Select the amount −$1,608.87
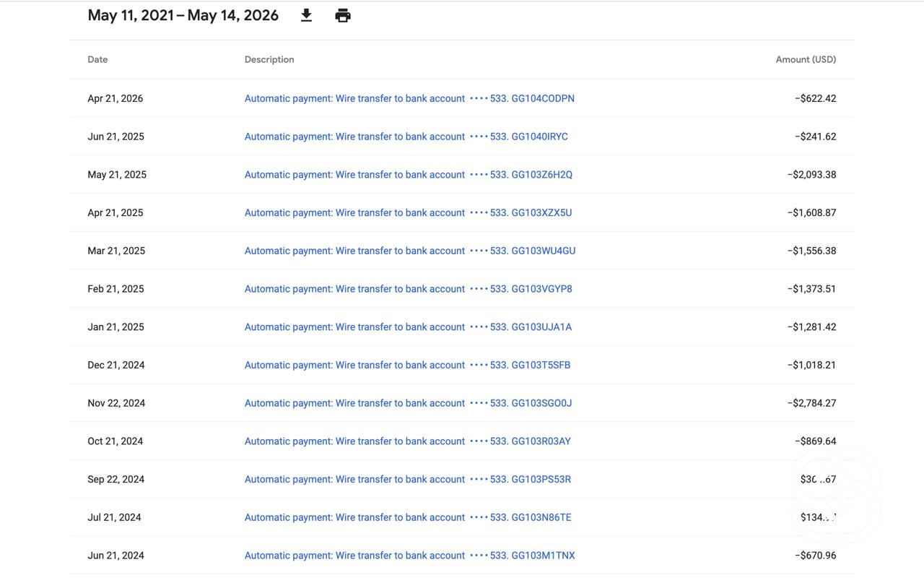Image resolution: width=924 pixels, height=583 pixels. [812, 212]
